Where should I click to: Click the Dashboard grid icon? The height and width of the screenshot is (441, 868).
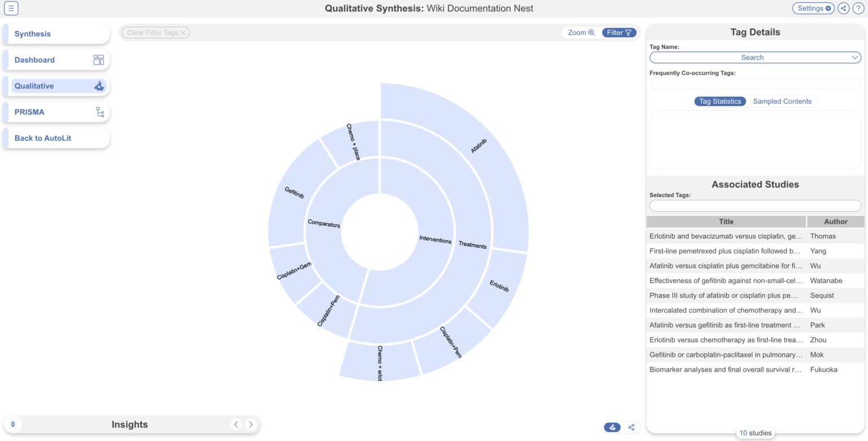(99, 60)
